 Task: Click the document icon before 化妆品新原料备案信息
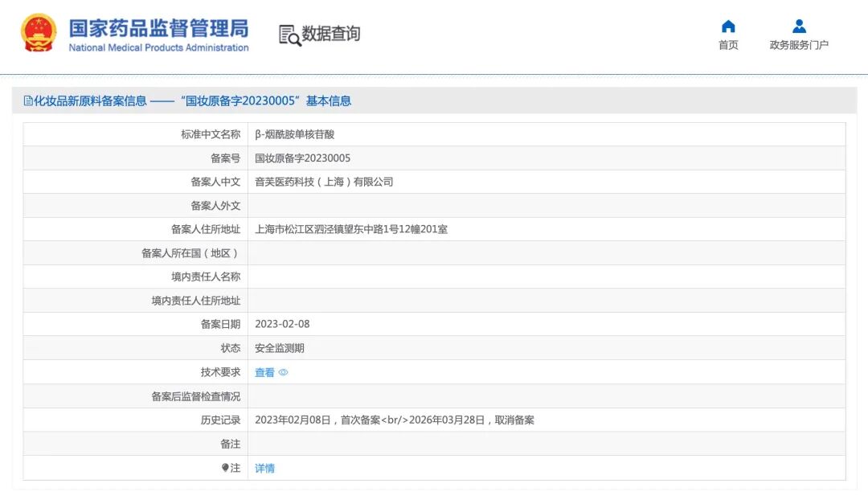coord(27,100)
